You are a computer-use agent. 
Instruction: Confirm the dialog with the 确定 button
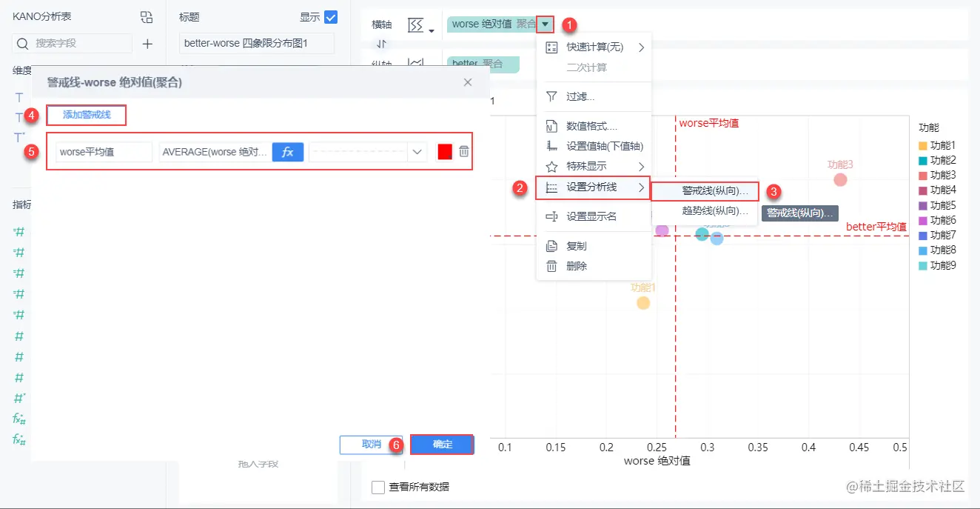[x=441, y=444]
